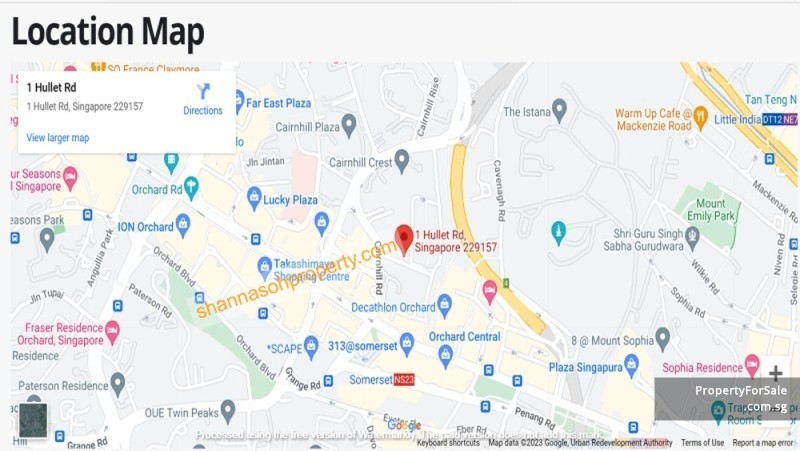Open the Terms of Use link

click(702, 443)
